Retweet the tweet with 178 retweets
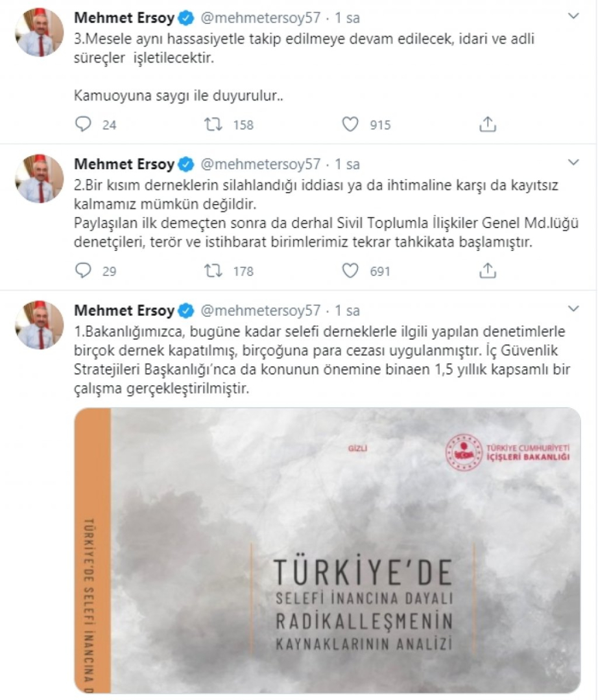The height and width of the screenshot is (700, 598). pos(213,270)
